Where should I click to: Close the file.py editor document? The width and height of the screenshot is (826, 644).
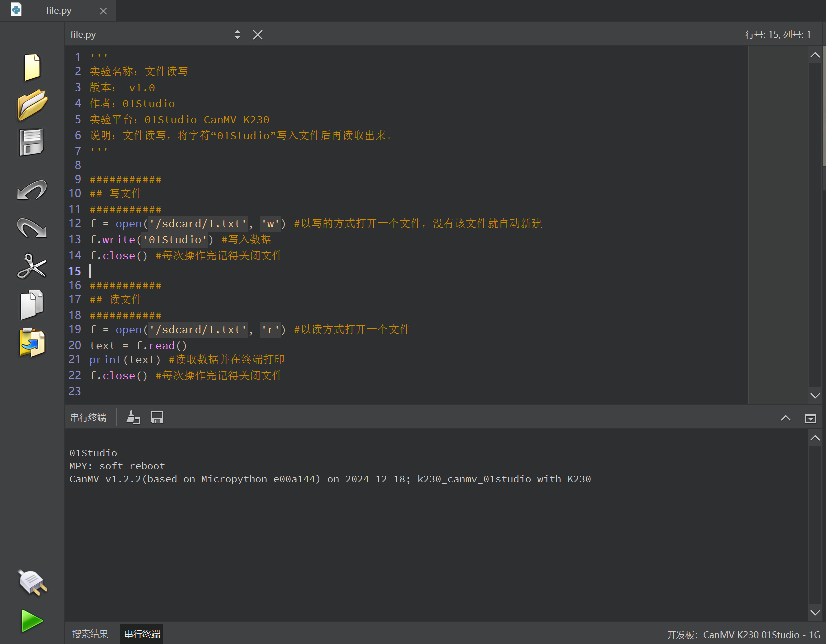coord(258,34)
